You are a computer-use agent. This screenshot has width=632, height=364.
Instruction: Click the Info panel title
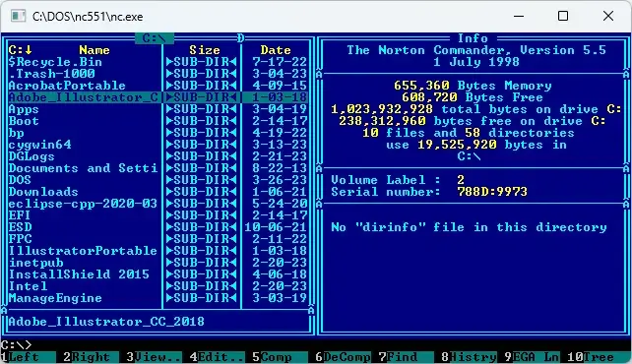coord(473,38)
